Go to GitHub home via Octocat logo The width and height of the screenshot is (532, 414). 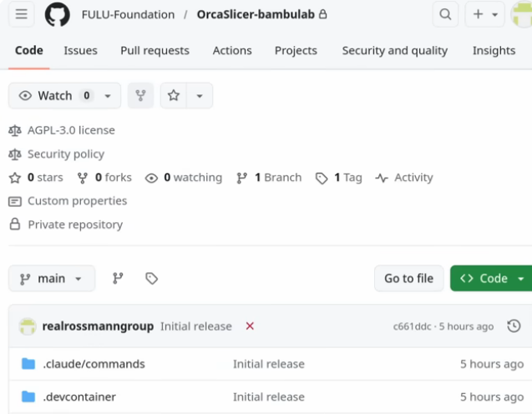click(58, 14)
